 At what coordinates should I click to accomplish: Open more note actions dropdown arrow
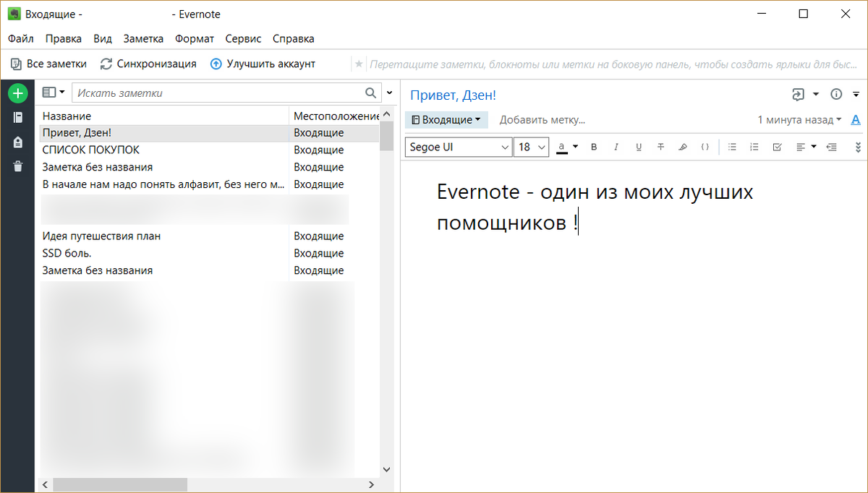click(x=856, y=94)
